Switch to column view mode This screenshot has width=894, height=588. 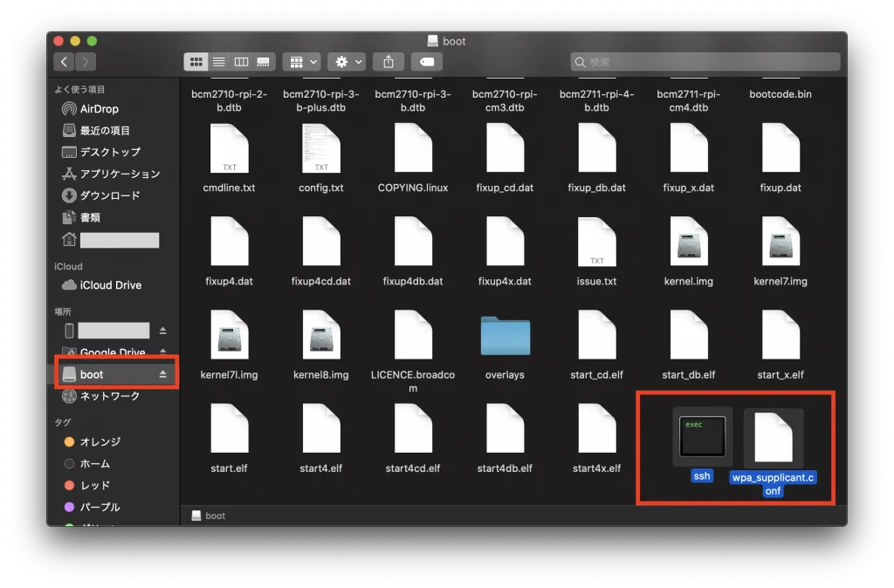coord(241,62)
